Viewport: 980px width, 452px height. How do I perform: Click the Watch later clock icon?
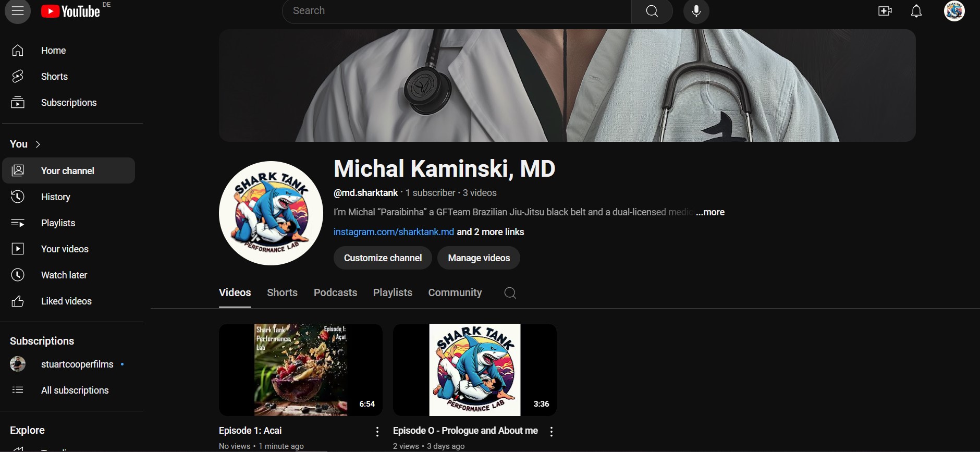18,275
